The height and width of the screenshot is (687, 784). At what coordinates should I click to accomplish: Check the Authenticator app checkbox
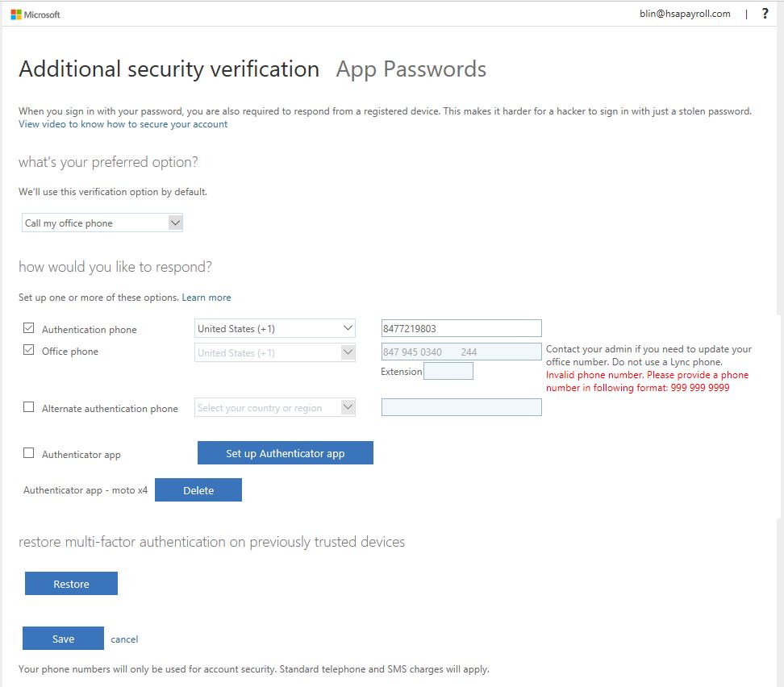tap(28, 453)
